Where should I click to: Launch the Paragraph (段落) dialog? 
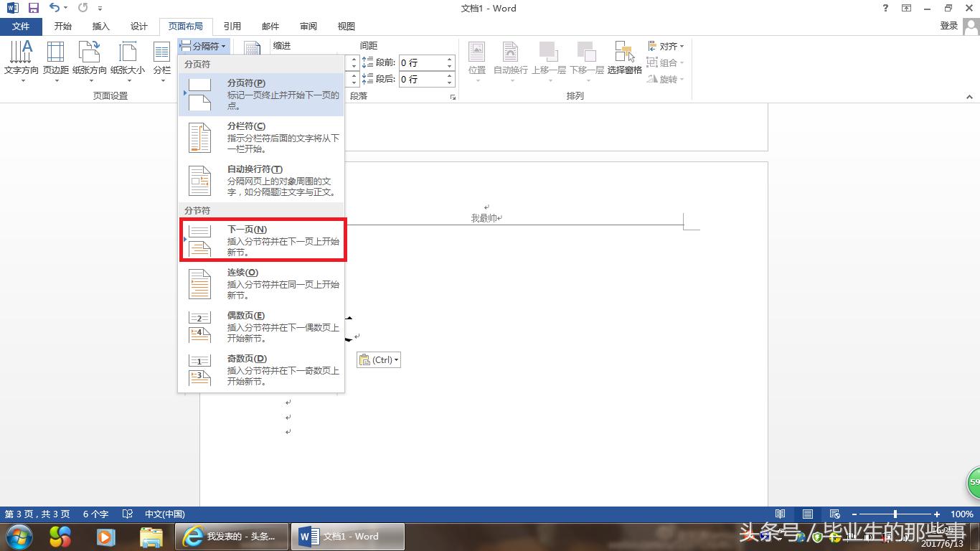(x=453, y=97)
